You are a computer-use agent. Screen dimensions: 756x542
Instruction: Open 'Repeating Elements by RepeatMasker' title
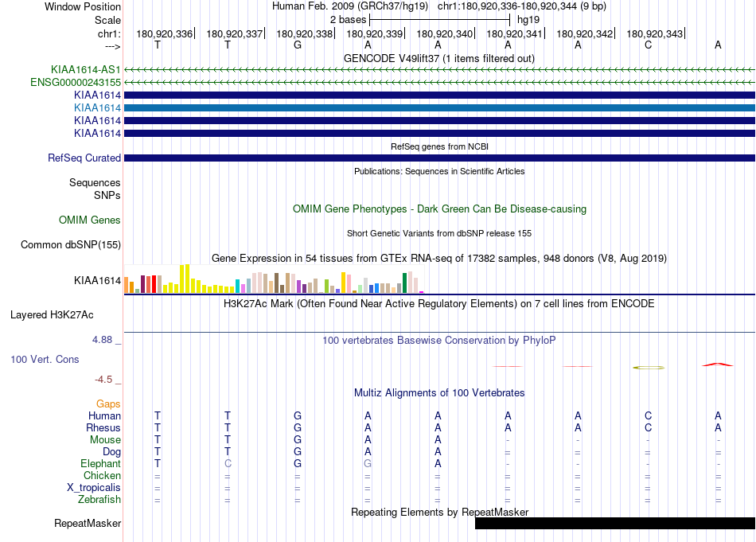click(440, 512)
